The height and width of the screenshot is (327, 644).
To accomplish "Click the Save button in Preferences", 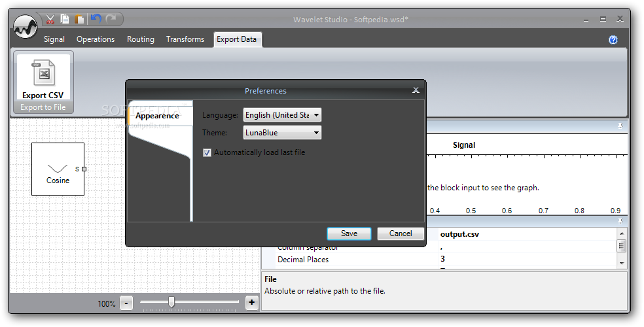I will (x=349, y=233).
